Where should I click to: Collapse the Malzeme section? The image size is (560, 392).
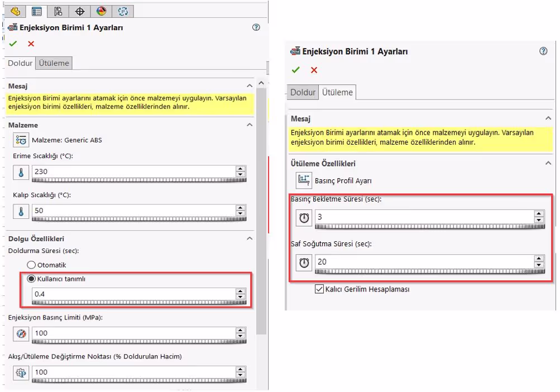250,125
